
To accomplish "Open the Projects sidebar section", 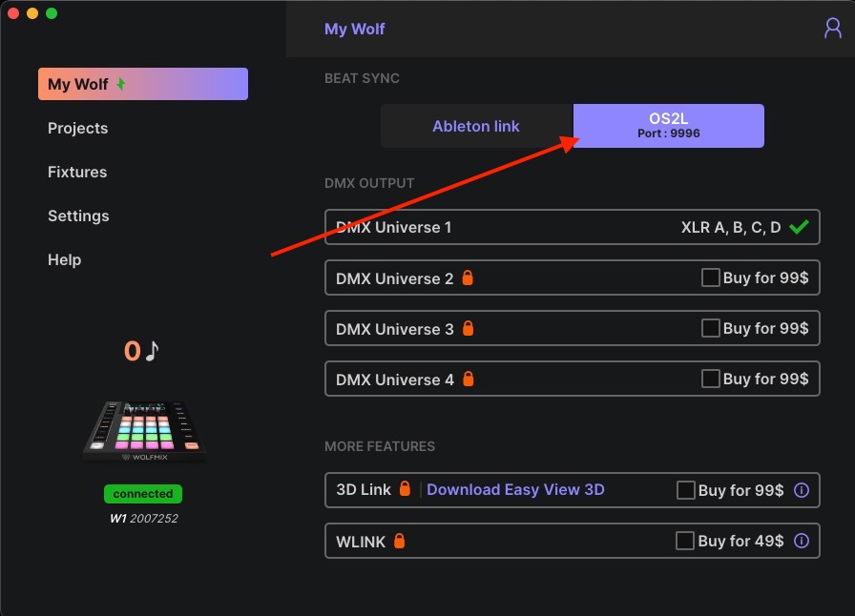I will [x=78, y=128].
